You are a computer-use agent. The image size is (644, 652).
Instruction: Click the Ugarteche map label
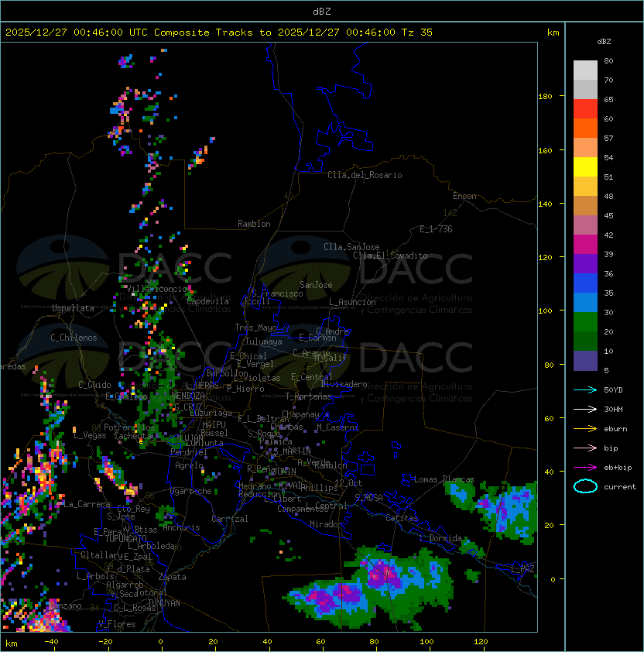point(191,491)
